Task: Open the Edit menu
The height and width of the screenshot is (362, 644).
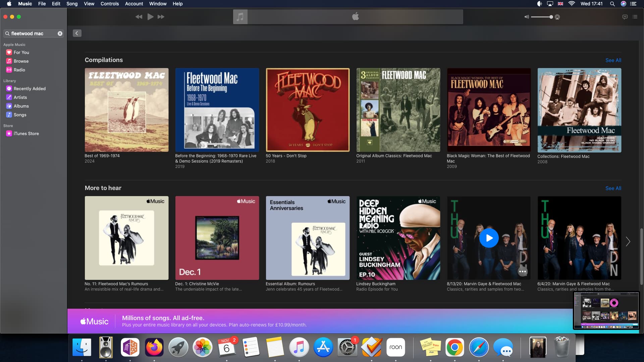Action: tap(56, 4)
